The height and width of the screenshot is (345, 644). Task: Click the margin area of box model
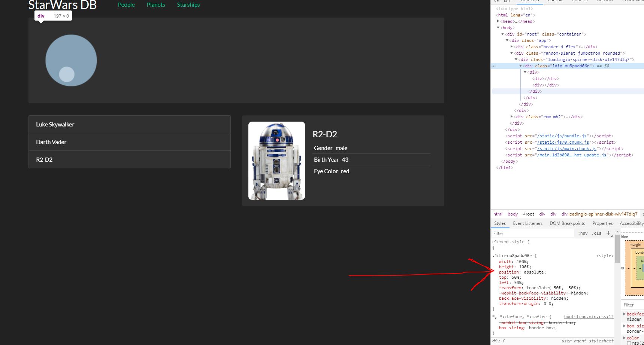635,245
